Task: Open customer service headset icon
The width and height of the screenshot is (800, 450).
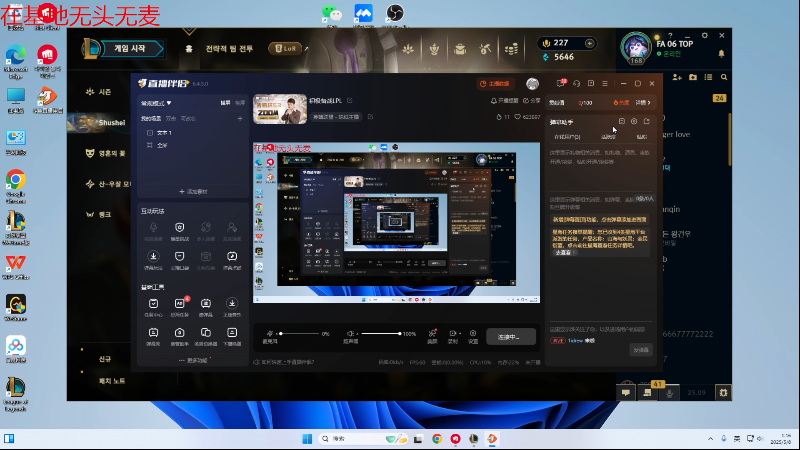Action: pos(577,84)
